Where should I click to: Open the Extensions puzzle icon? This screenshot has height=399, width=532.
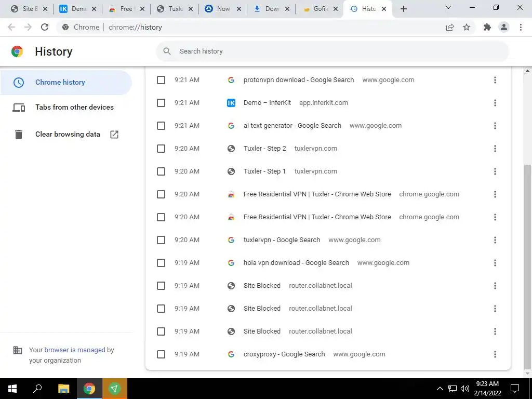point(487,27)
